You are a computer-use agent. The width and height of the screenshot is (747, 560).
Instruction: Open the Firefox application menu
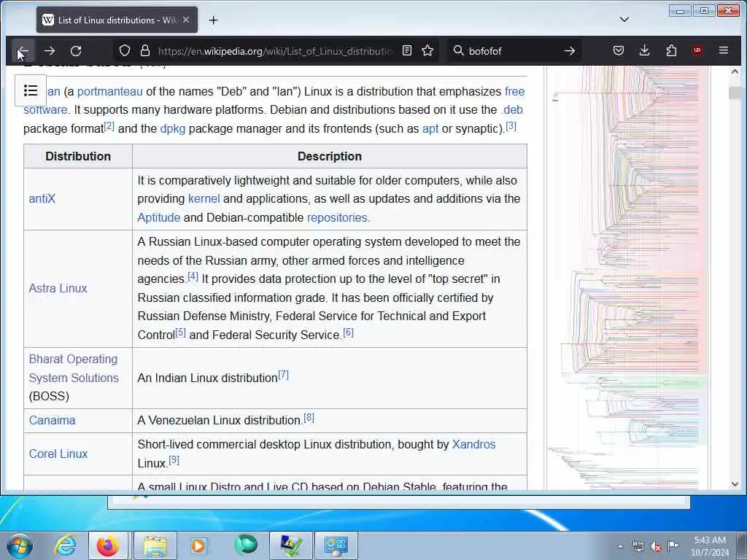(x=724, y=50)
